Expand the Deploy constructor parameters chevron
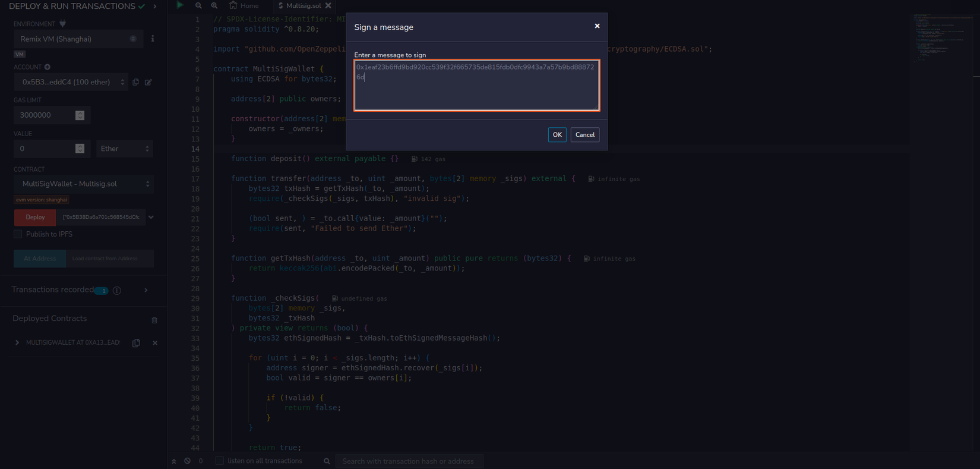This screenshot has width=980, height=469. click(x=151, y=218)
